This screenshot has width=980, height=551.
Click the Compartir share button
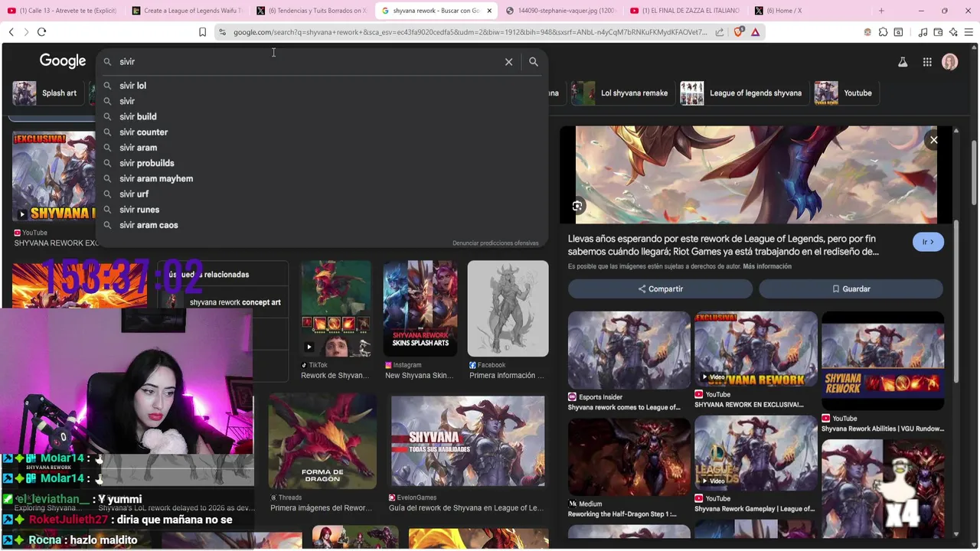[x=660, y=289]
